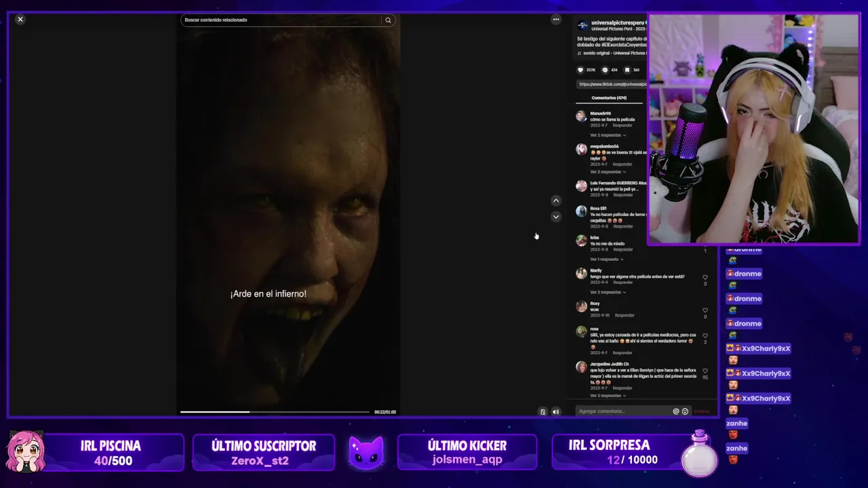868x488 pixels.
Task: Click the 'Agregar comentario...' input field
Action: coord(623,411)
